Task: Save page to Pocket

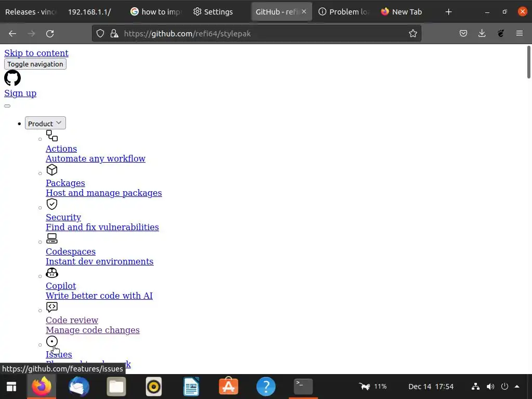Action: pos(463,33)
